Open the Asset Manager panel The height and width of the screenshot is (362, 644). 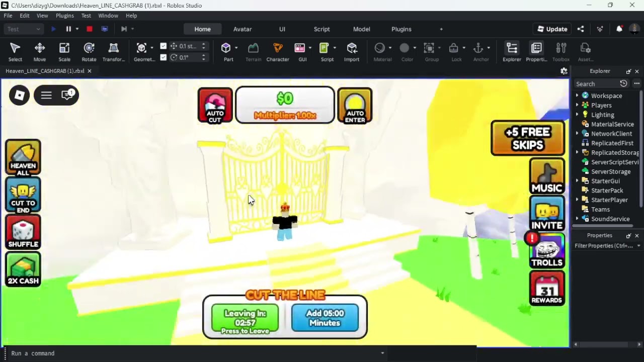585,52
